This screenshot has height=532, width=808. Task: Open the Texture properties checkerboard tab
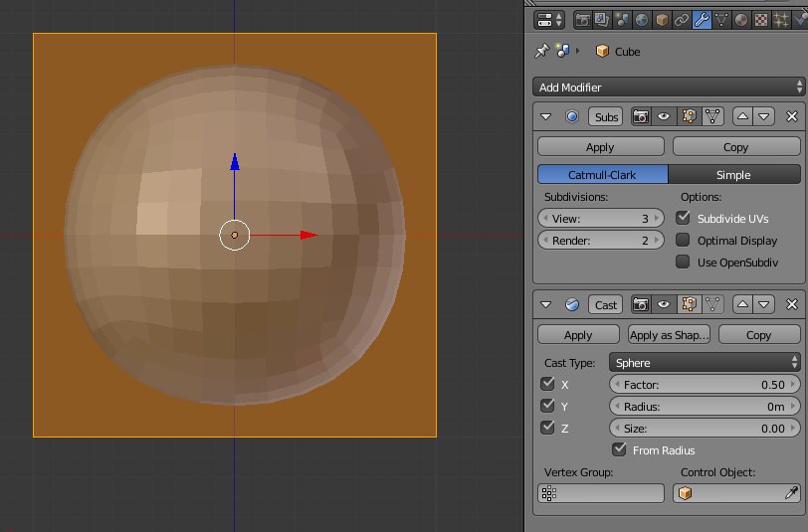point(760,20)
